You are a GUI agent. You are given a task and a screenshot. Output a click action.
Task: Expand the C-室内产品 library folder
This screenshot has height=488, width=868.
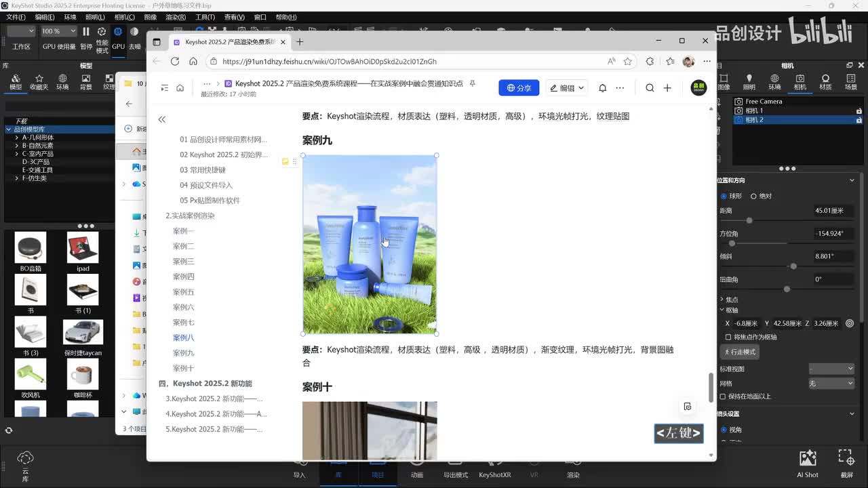point(16,154)
